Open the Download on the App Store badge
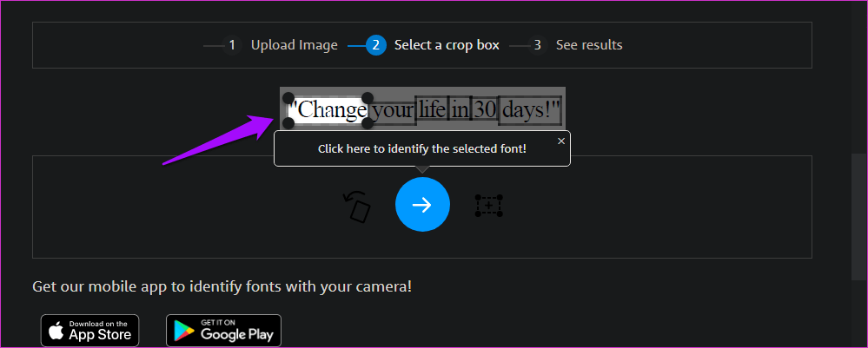The image size is (868, 348). pyautogui.click(x=89, y=330)
